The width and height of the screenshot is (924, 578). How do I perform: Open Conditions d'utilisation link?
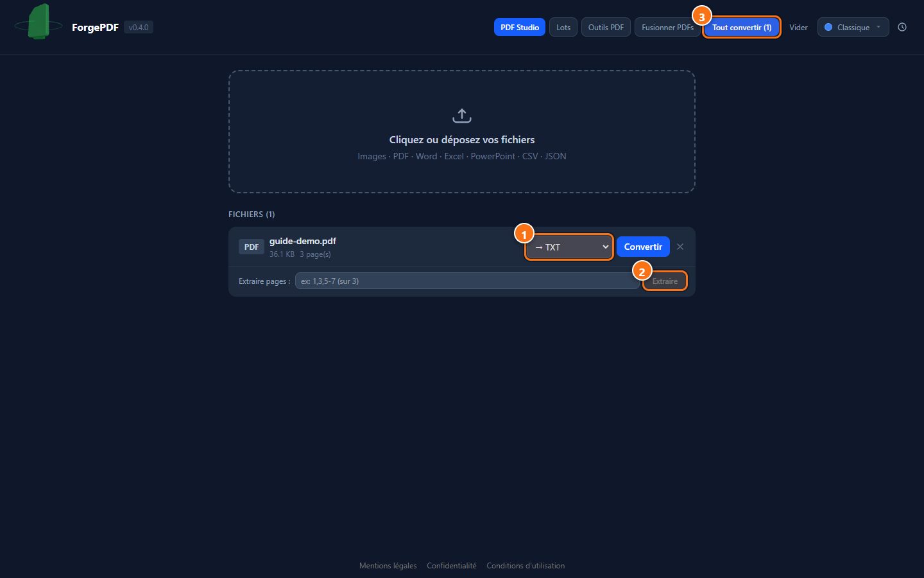point(526,566)
